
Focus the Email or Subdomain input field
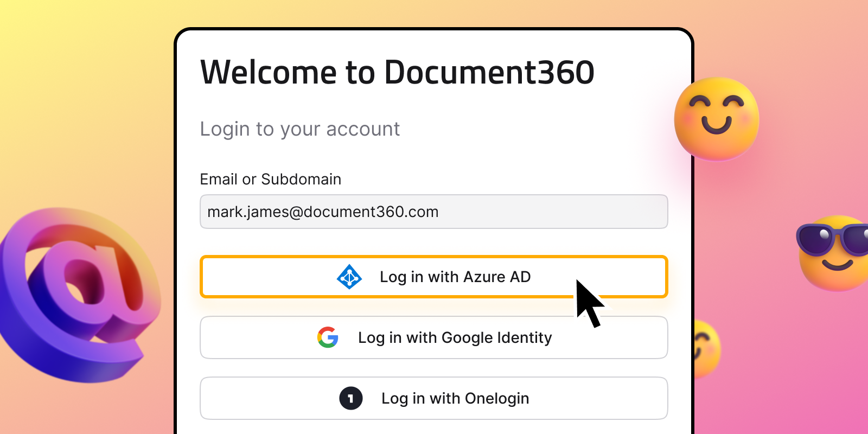tap(433, 212)
